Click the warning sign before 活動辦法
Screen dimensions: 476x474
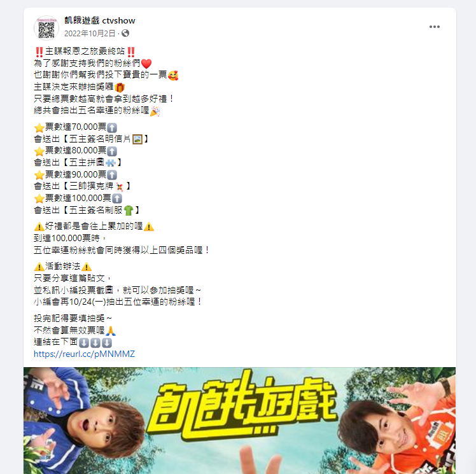pos(39,267)
